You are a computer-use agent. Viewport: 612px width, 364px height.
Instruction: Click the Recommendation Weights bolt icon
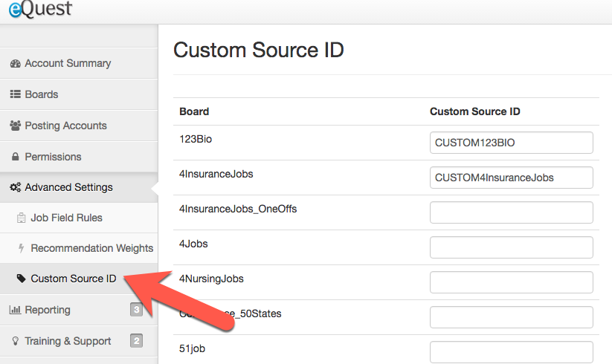tap(22, 248)
